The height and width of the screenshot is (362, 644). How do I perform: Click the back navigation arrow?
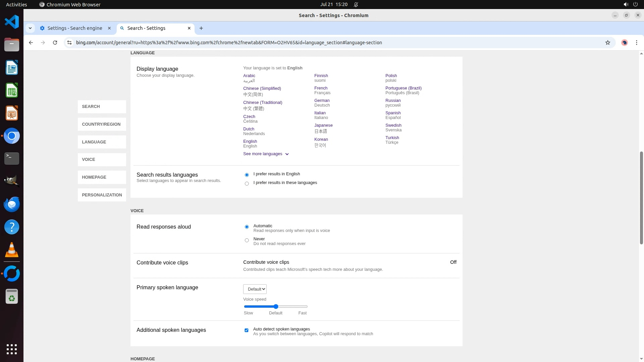coord(31,43)
